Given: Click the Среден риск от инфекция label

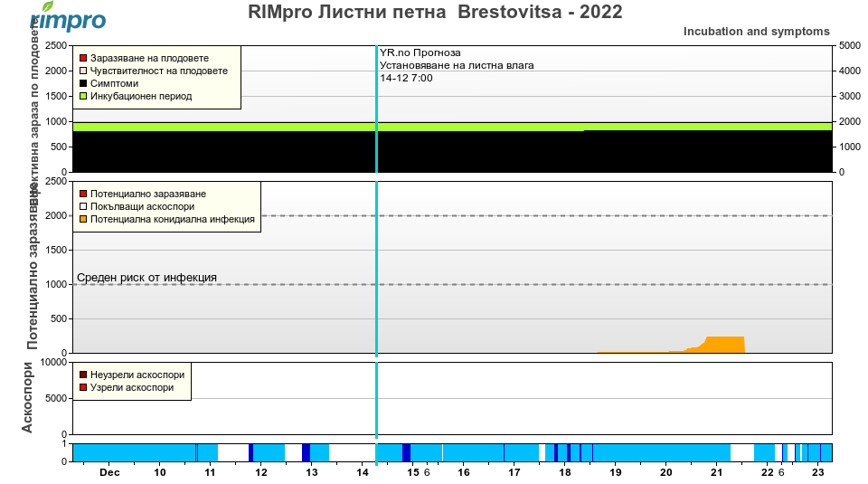Looking at the screenshot, I should (x=146, y=278).
